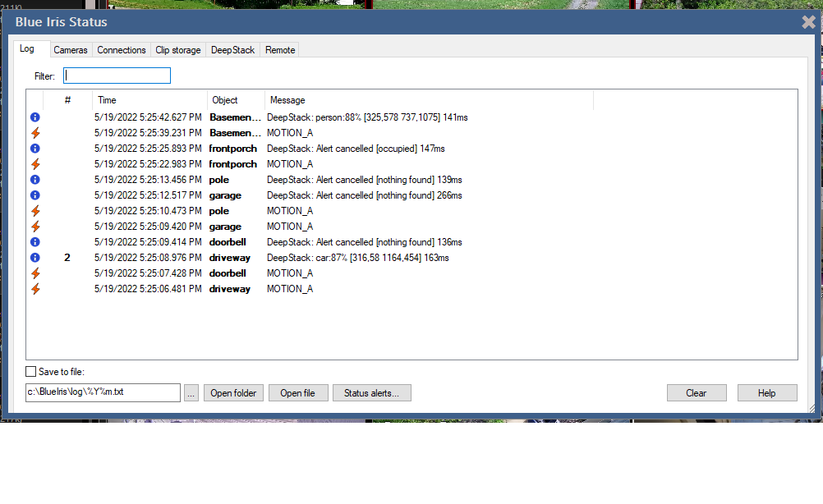The width and height of the screenshot is (823, 504).
Task: Open the DeepStack tab
Action: click(232, 50)
